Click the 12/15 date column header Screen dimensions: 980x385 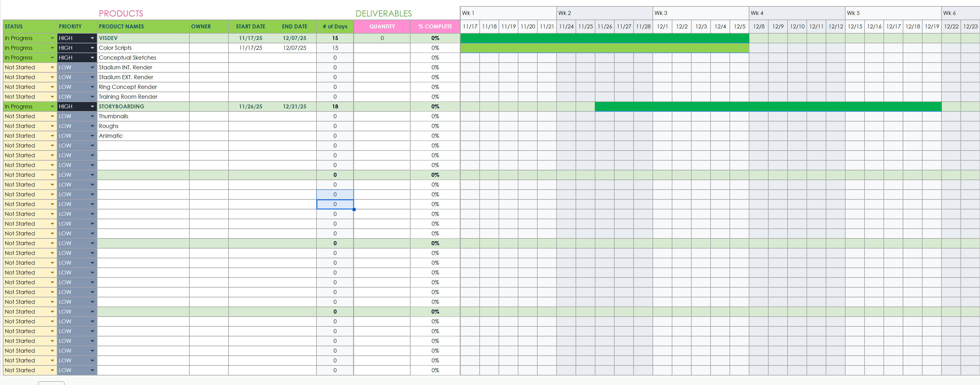[x=855, y=27]
